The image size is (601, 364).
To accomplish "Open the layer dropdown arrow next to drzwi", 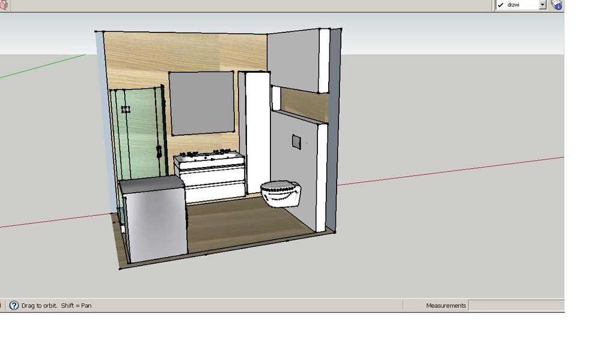I will pyautogui.click(x=542, y=5).
